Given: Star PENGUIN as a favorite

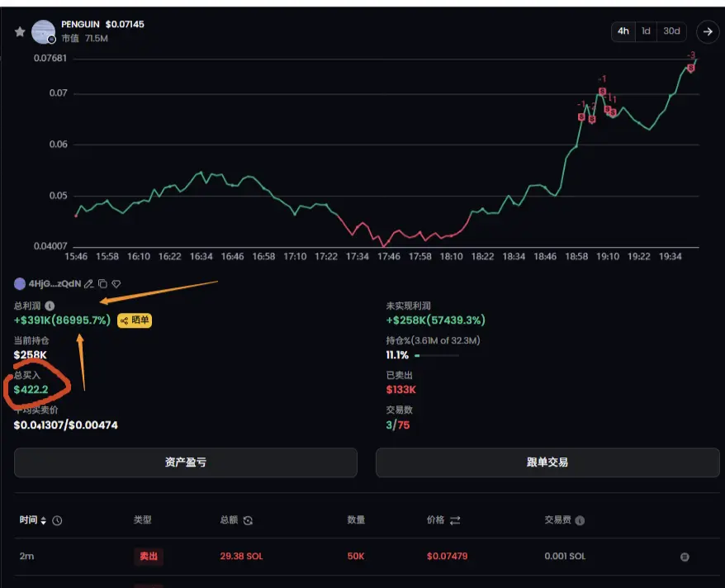Looking at the screenshot, I should [x=20, y=31].
